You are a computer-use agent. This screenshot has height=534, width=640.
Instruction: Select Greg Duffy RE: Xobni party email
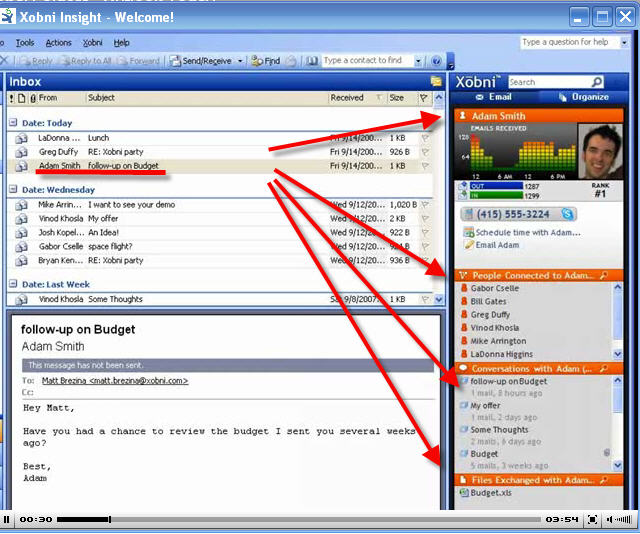pyautogui.click(x=220, y=152)
